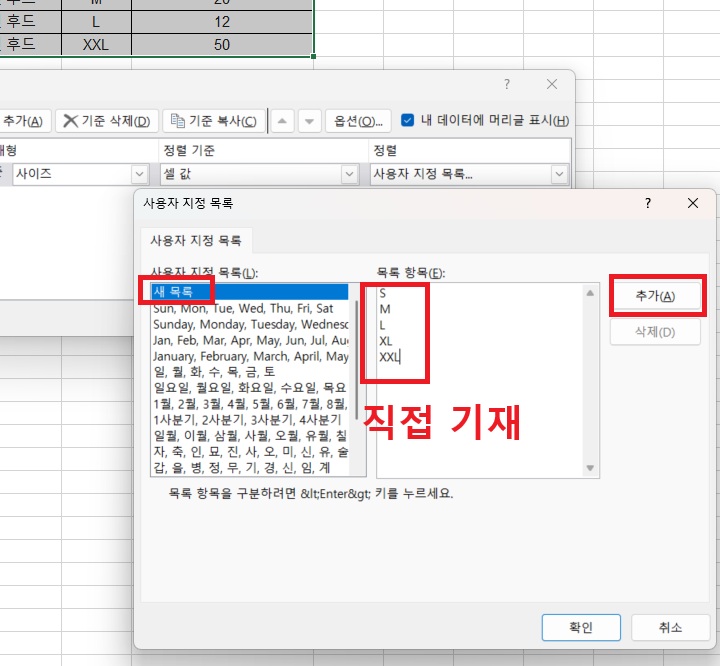Open the 사용자 지정 목록... order dropdown
720x666 pixels.
coord(559,174)
